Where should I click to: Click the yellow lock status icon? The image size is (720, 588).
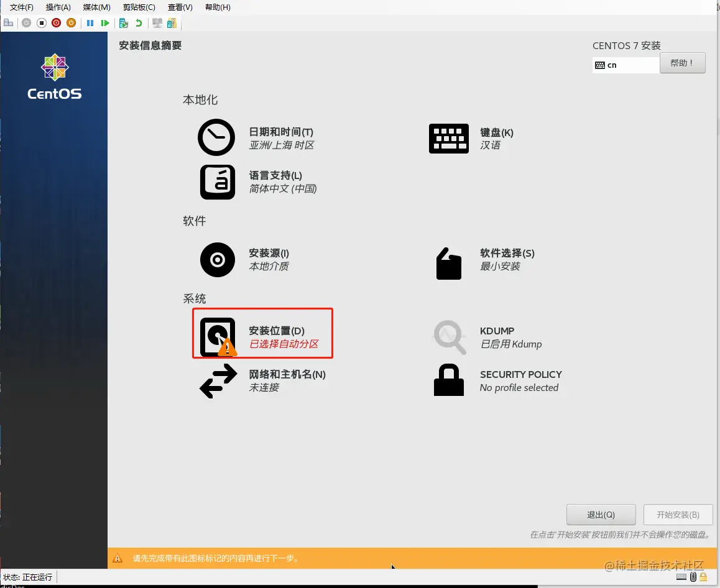tap(703, 577)
